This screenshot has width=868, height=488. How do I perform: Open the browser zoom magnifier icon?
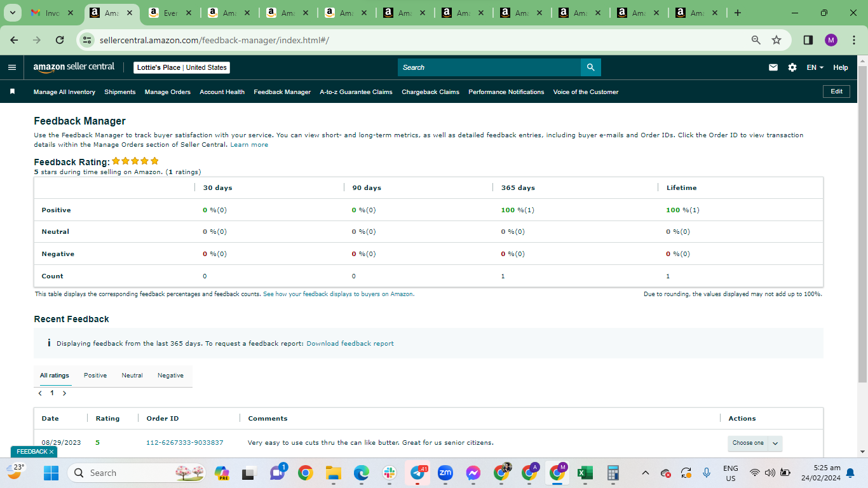point(756,40)
